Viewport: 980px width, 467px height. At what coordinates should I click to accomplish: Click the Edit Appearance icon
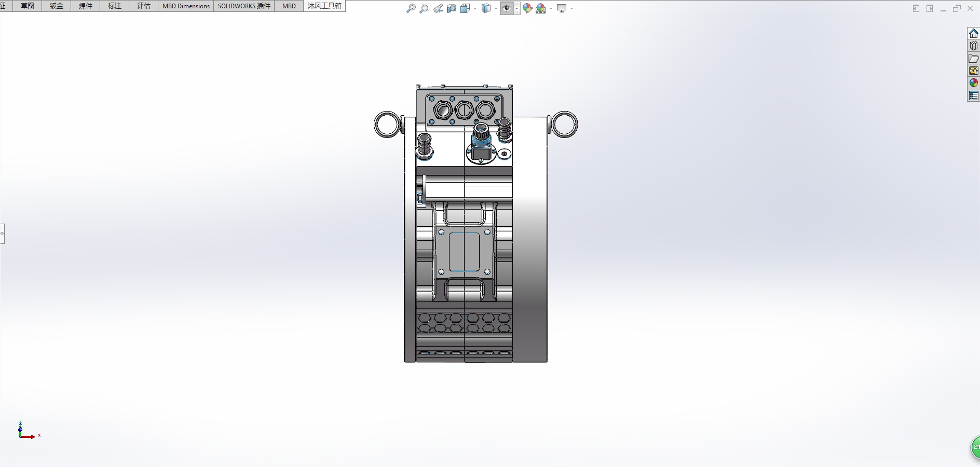(x=527, y=8)
